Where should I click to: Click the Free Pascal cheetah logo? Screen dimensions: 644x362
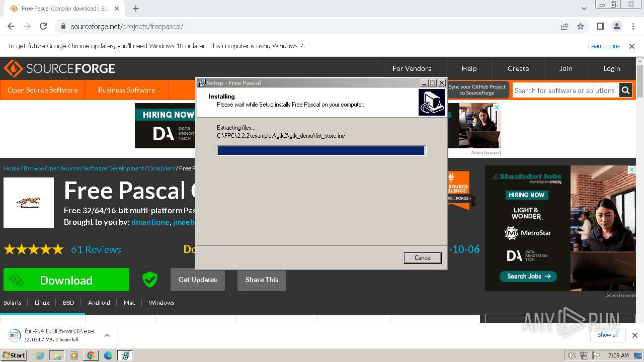[x=29, y=203]
